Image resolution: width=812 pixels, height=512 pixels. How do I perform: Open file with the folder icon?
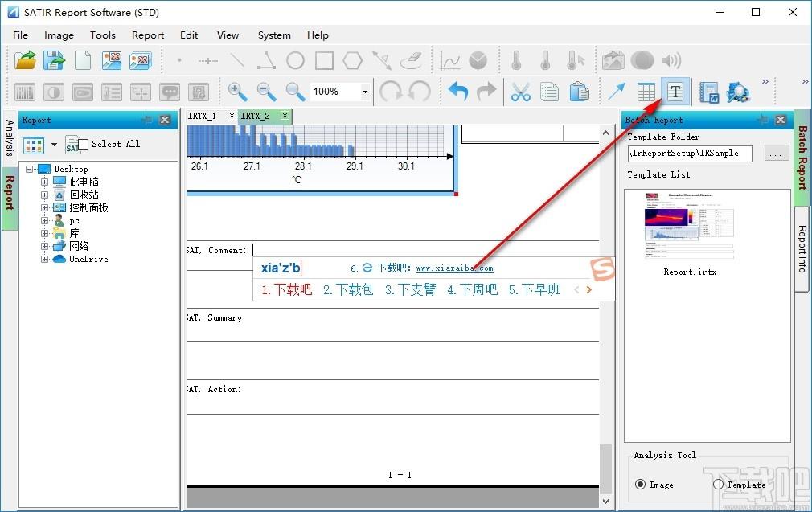[26, 60]
